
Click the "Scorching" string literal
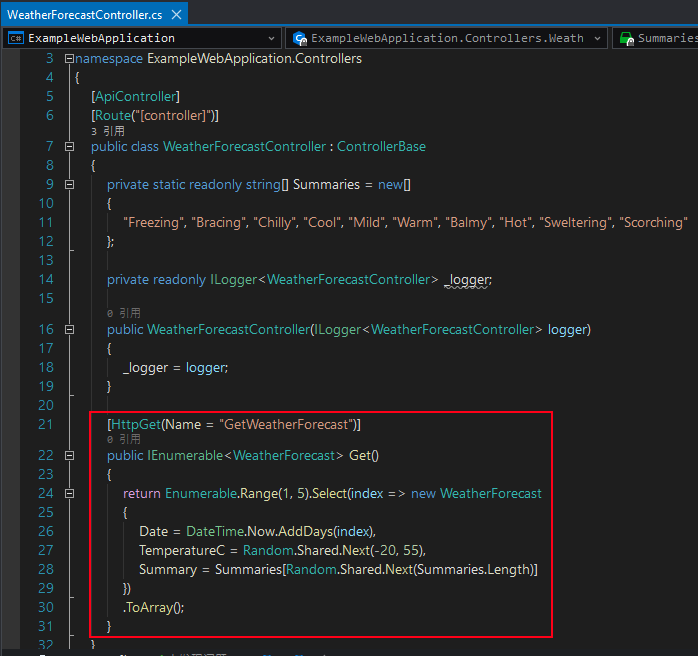pos(653,223)
